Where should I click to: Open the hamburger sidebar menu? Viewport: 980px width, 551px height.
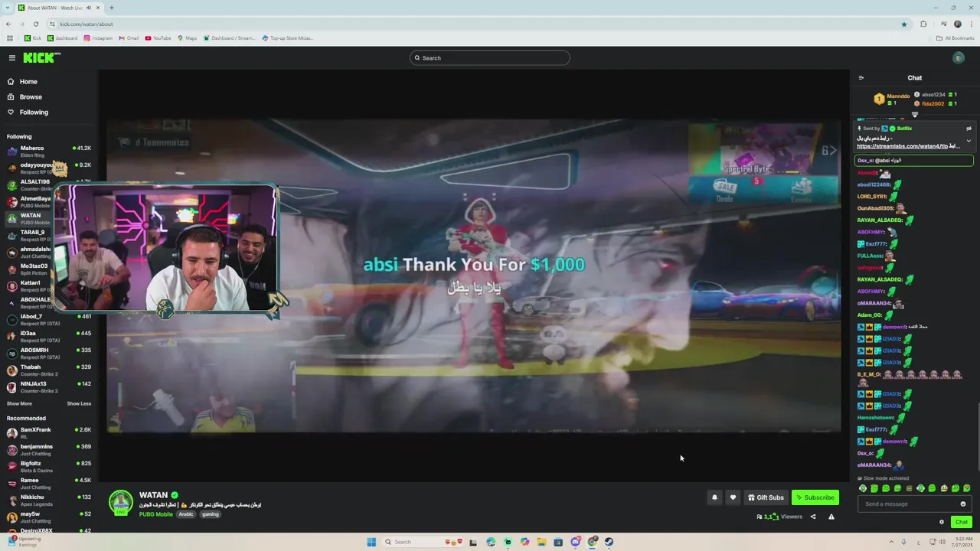click(11, 58)
